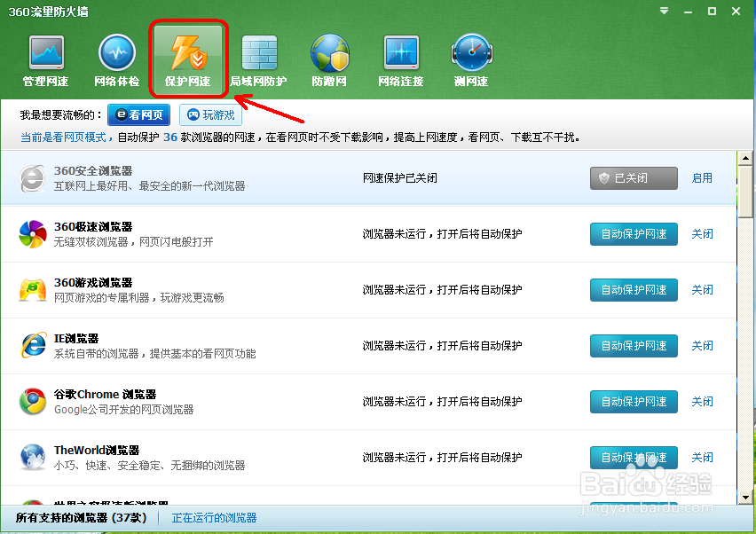
Task: Click the TheWorld浏览器 name text
Action: pos(97,451)
